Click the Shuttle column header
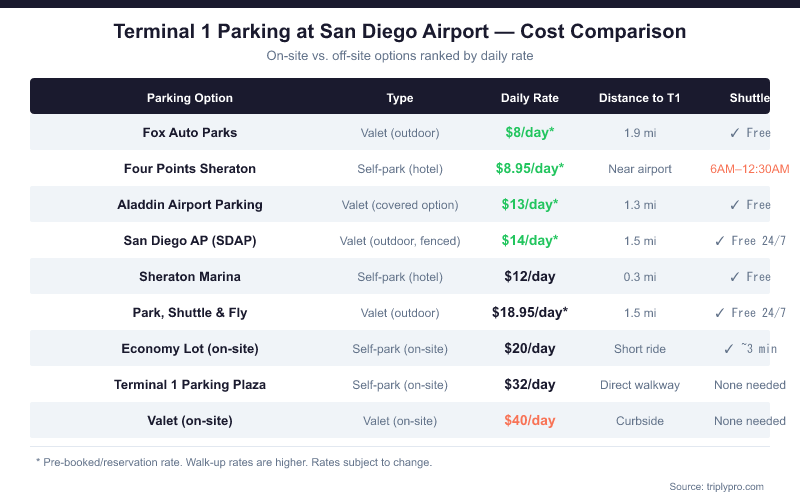Image resolution: width=800 pixels, height=500 pixels. [x=749, y=98]
